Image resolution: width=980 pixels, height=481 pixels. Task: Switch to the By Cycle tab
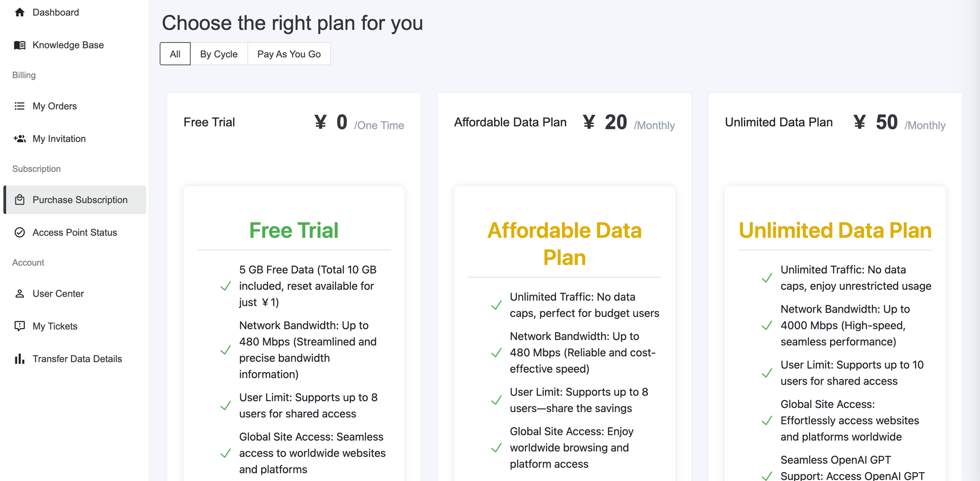(x=219, y=54)
